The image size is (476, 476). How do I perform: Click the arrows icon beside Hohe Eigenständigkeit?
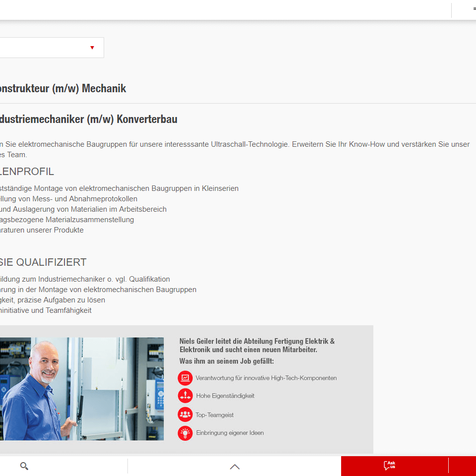[185, 396]
